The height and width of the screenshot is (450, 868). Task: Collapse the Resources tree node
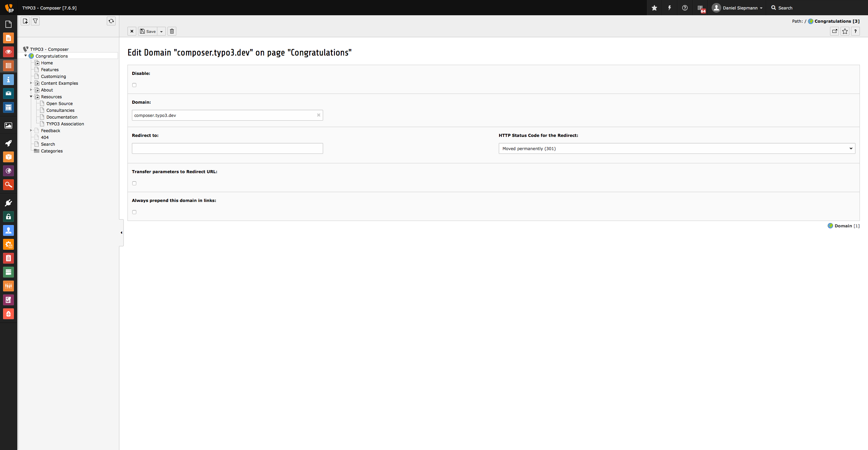click(31, 97)
